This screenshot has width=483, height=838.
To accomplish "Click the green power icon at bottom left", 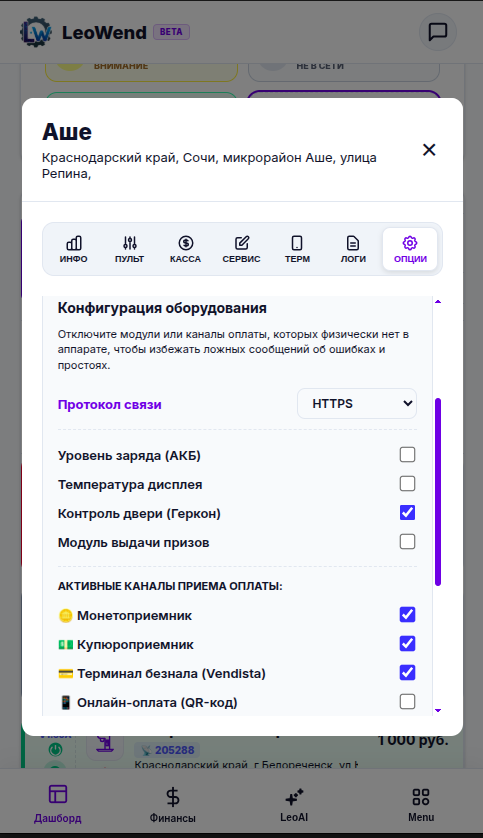I will click(x=55, y=750).
